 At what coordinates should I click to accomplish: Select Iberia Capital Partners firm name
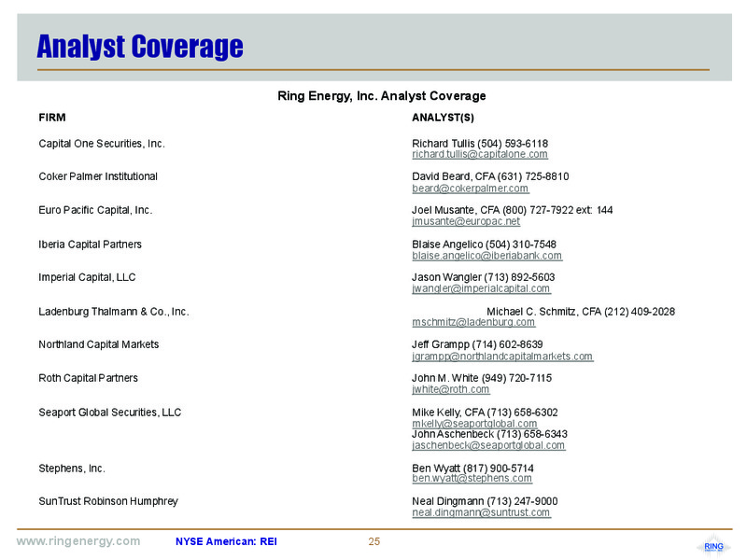tap(90, 245)
